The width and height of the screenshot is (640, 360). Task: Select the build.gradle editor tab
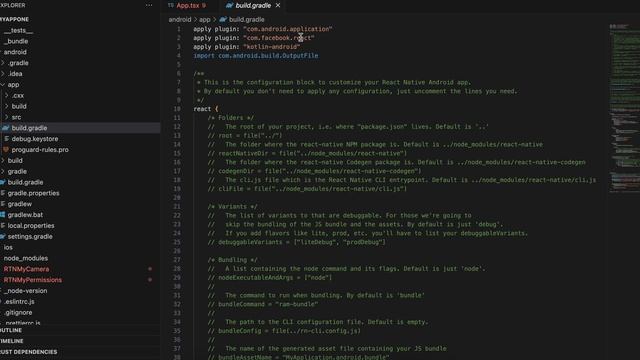253,5
